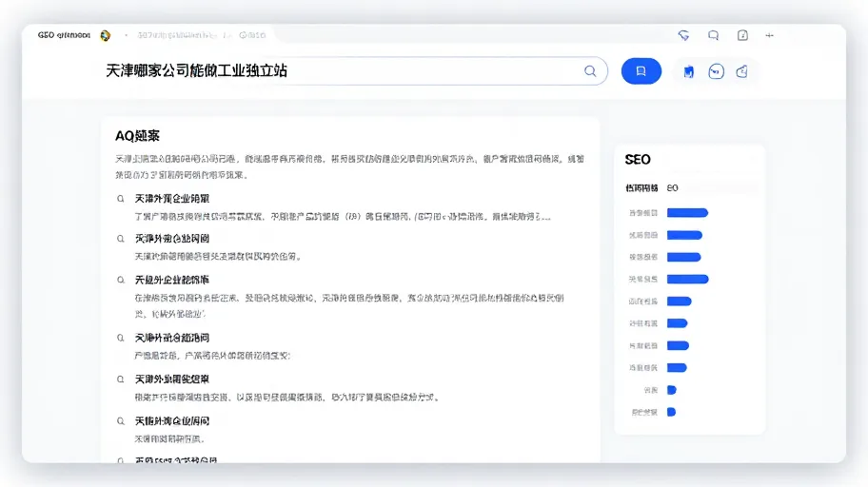Click the small dash icon at the top bar's far right
868x487 pixels.
[x=769, y=35]
